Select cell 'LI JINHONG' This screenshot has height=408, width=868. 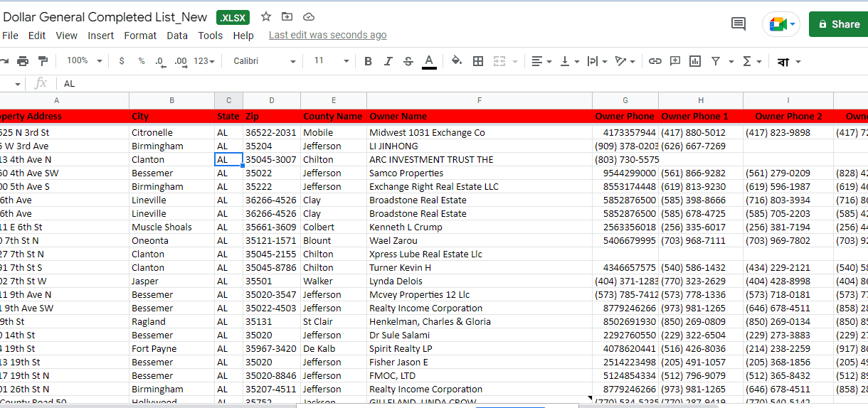tap(480, 146)
